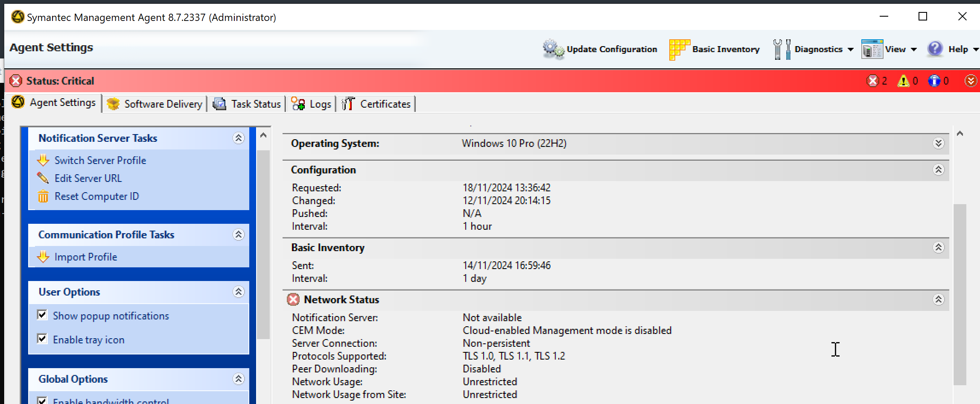Collapse the User Options panel

click(x=239, y=292)
